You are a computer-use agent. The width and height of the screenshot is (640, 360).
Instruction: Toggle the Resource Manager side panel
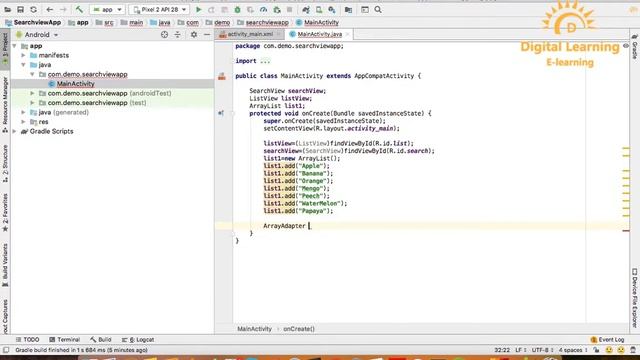[x=5, y=104]
